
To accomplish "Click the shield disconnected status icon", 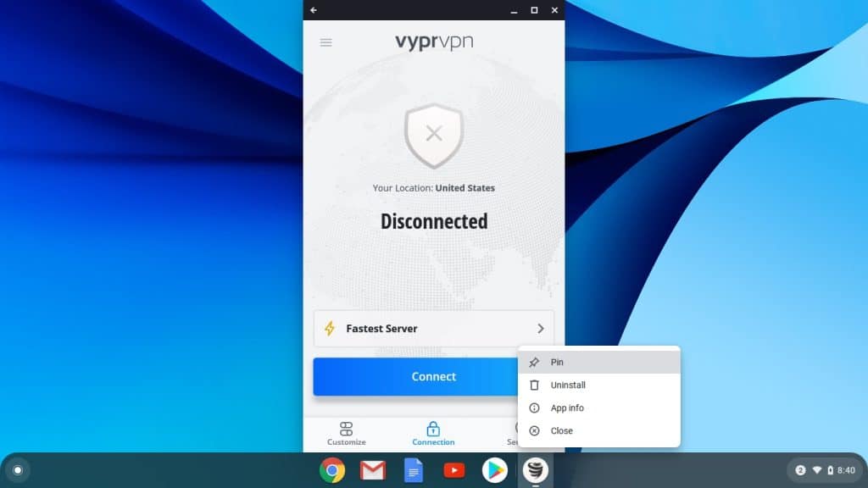I will 434,135.
